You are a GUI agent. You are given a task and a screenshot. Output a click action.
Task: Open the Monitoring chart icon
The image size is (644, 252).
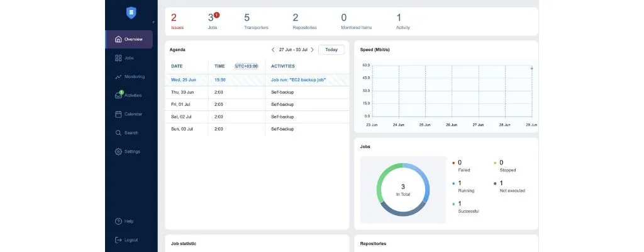pyautogui.click(x=118, y=77)
